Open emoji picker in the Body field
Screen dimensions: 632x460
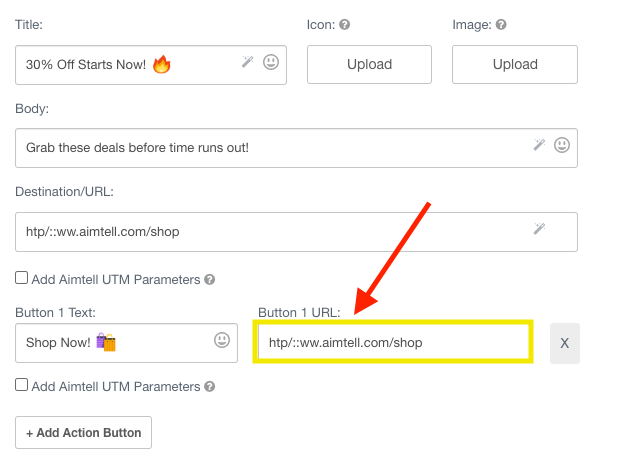[x=562, y=146]
